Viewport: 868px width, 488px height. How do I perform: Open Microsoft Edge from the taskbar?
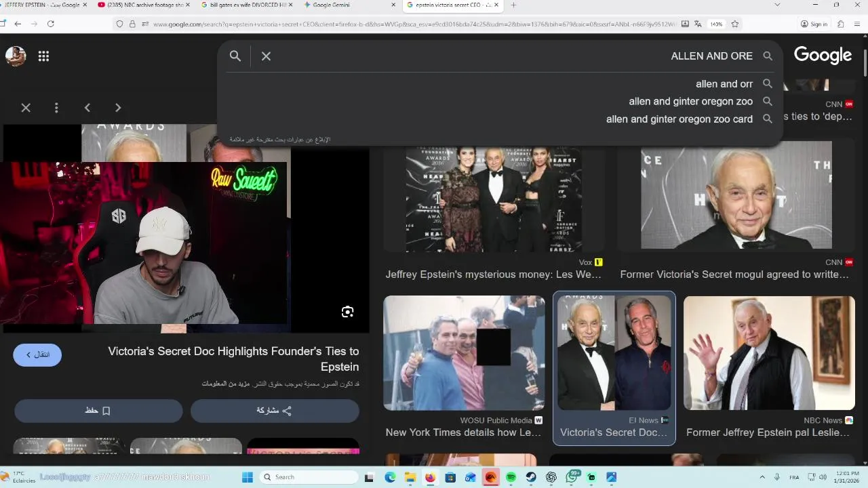click(x=390, y=477)
